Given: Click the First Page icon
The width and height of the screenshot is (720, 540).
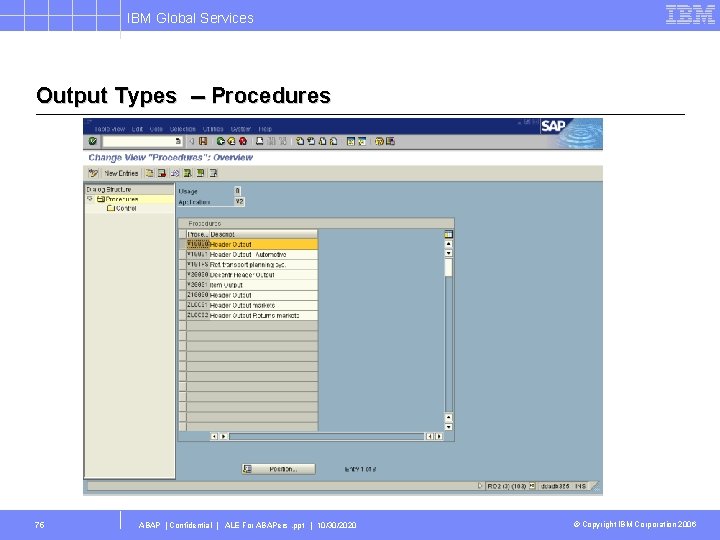Looking at the screenshot, I should (300, 141).
